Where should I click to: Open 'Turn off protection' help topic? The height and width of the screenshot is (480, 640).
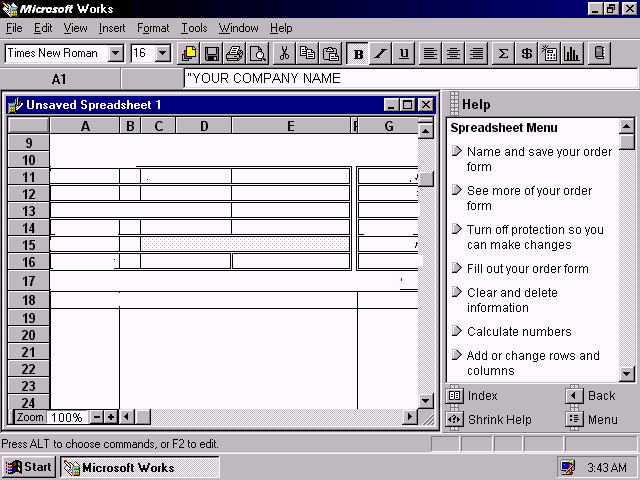[x=535, y=237]
